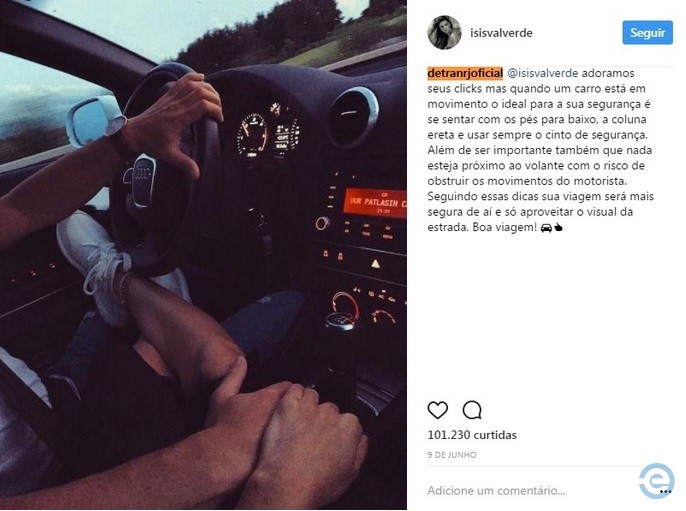Open the post permalink at 9 DE JUNHO
This screenshot has width=686, height=511.
pyautogui.click(x=452, y=455)
